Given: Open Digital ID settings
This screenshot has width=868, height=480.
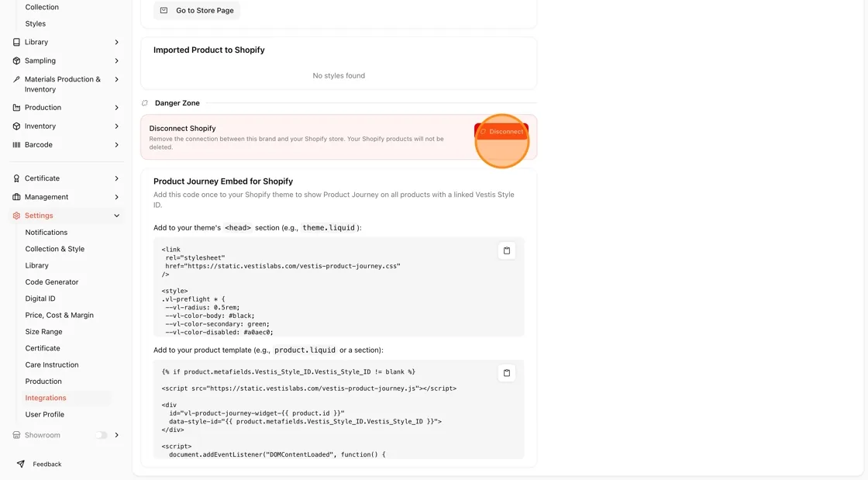Looking at the screenshot, I should [x=40, y=299].
